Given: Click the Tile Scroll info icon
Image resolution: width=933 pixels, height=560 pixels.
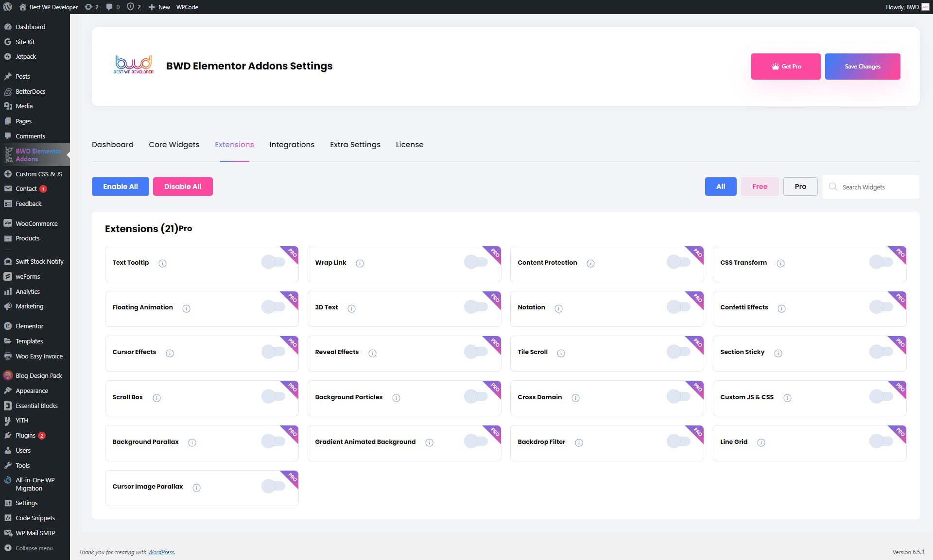Looking at the screenshot, I should (561, 353).
